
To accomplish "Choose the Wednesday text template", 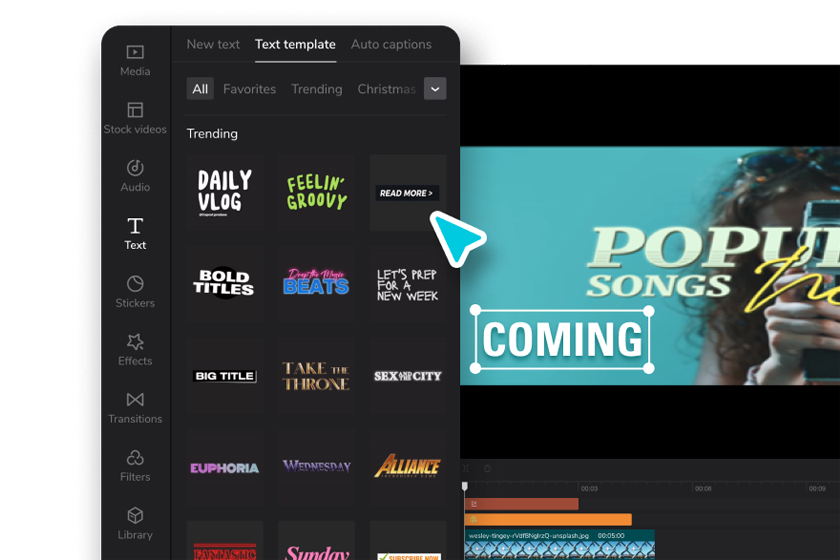I will pyautogui.click(x=316, y=467).
